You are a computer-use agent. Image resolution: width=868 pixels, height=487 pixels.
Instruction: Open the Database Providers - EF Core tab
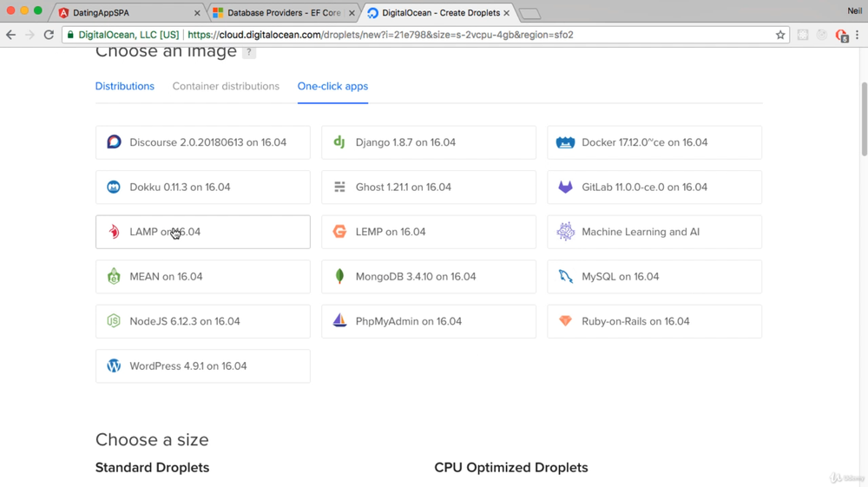(284, 13)
